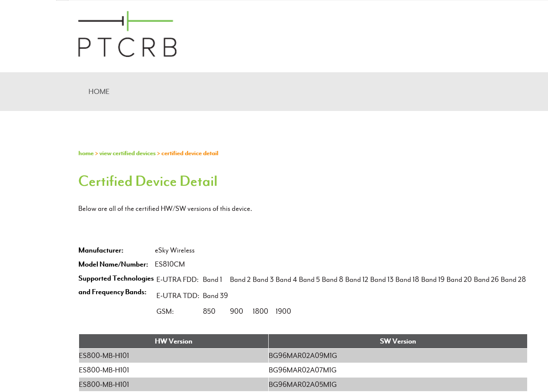Click the E-UTRA TDD label

point(178,296)
